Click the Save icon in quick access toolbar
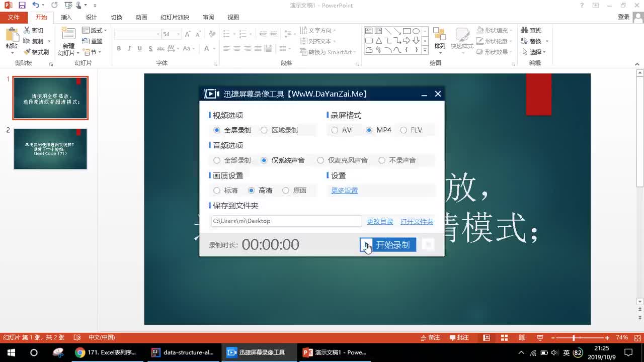644x362 pixels. [x=22, y=5]
